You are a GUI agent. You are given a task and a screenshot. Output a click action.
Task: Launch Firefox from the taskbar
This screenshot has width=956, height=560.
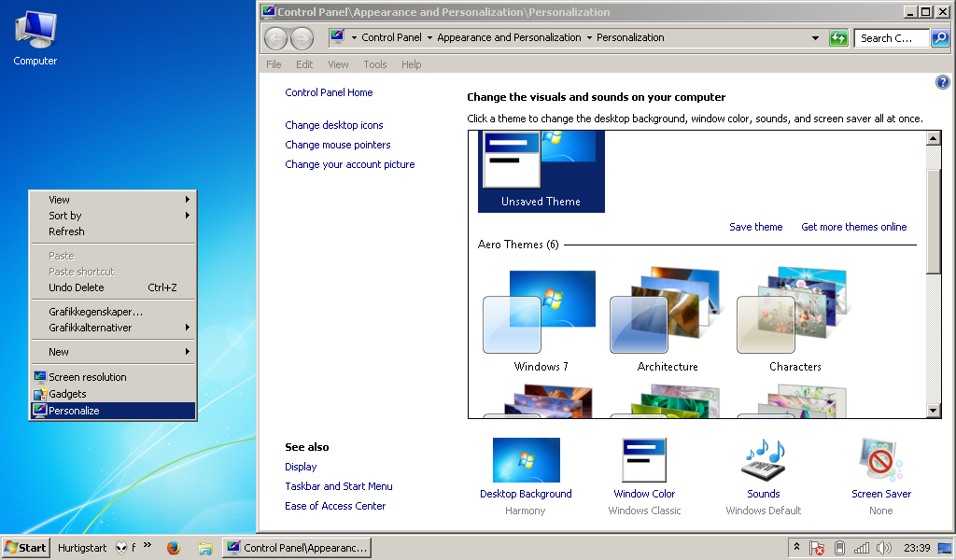pyautogui.click(x=173, y=548)
